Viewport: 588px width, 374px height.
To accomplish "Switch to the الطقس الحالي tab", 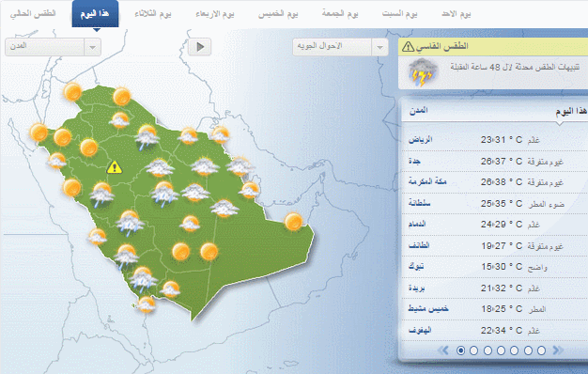I will tap(33, 14).
